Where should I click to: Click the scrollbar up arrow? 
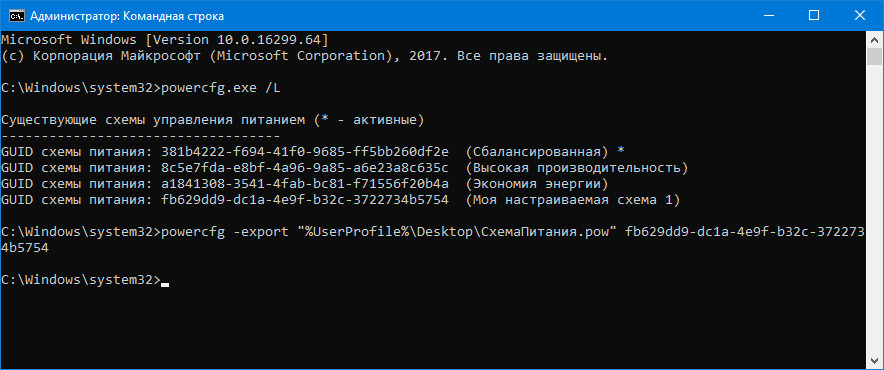[x=874, y=39]
